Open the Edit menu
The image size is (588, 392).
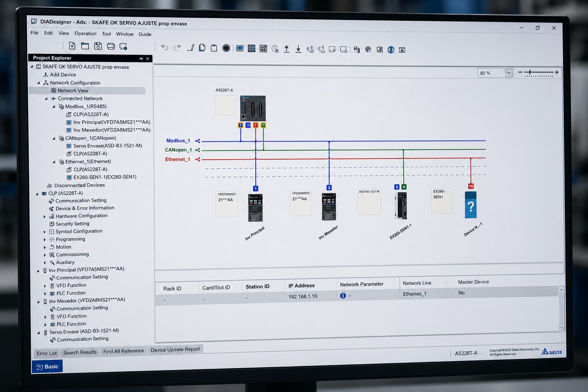48,33
